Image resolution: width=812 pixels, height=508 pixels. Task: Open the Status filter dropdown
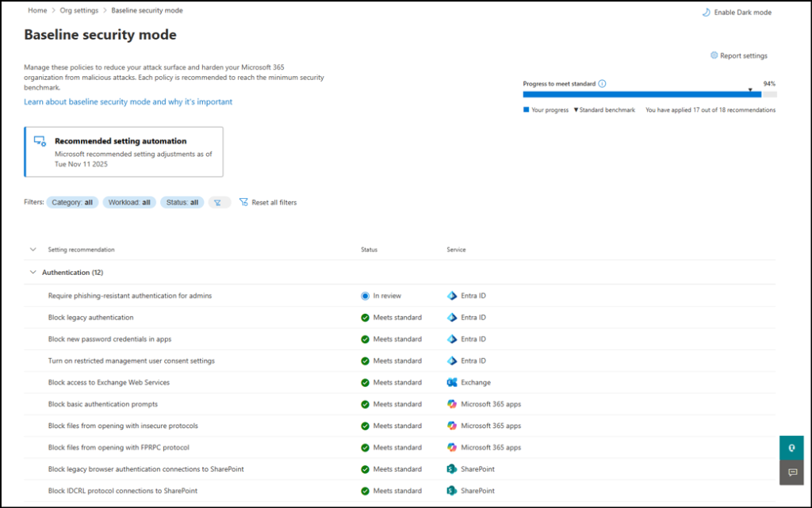(x=182, y=202)
